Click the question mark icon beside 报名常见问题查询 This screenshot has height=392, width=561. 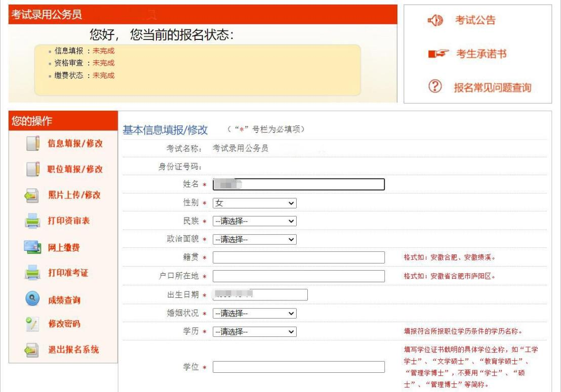435,86
